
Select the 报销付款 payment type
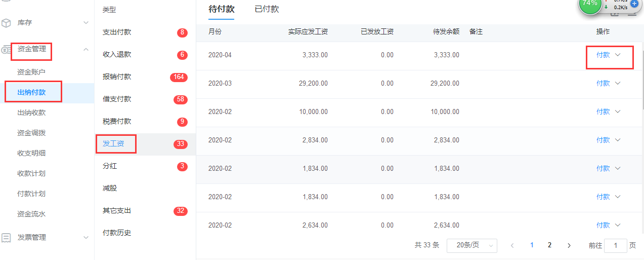pos(145,77)
